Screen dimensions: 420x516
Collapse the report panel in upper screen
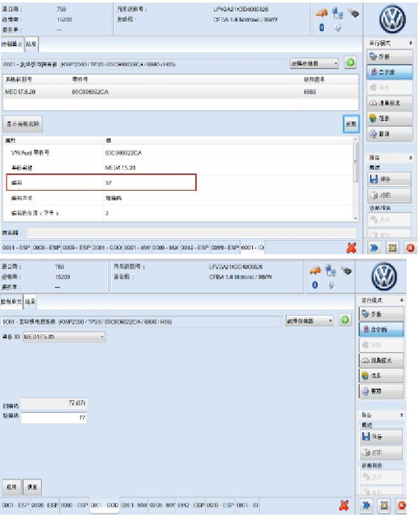pos(410,157)
